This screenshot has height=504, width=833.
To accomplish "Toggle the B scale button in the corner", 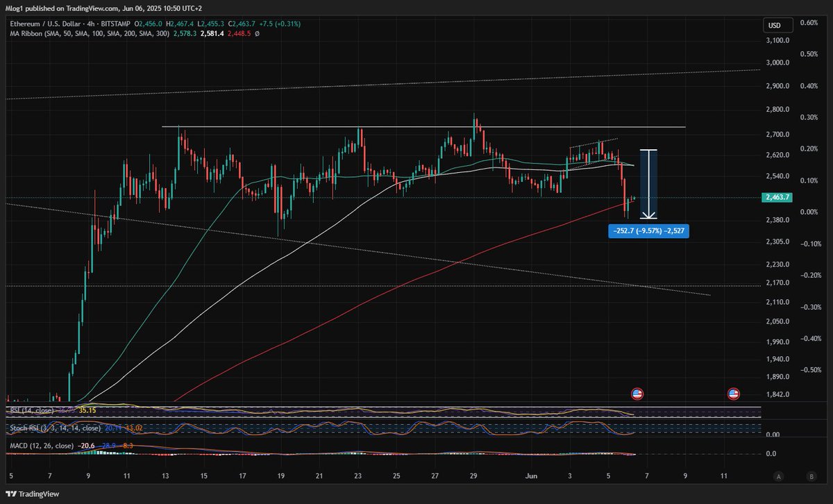I will (810, 476).
